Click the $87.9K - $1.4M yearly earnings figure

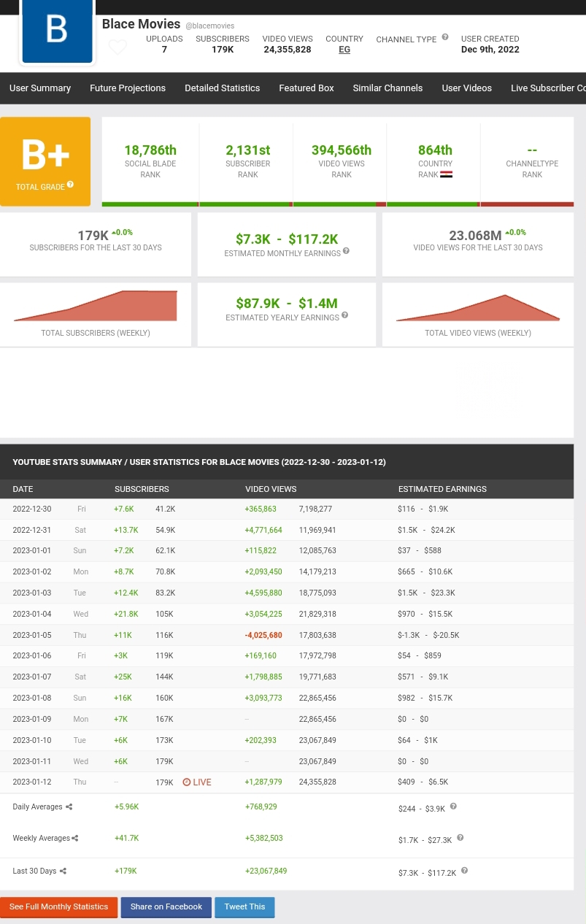[x=287, y=303]
